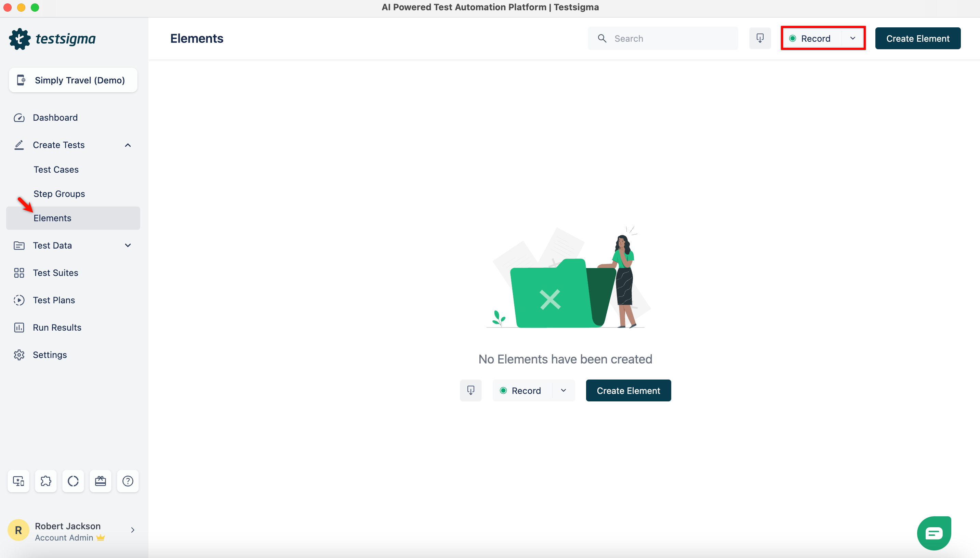
Task: Click the Test Data folder icon
Action: pyautogui.click(x=19, y=245)
